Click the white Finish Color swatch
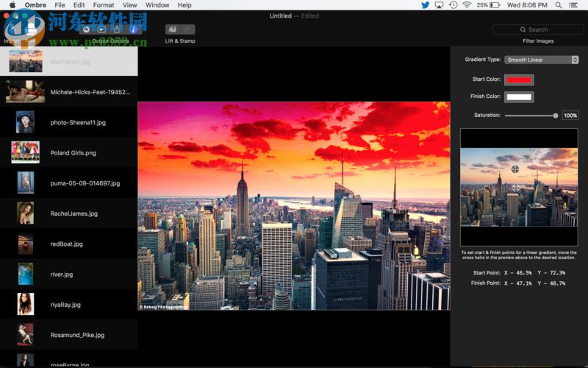Viewport: 588px width, 368px height. point(519,97)
